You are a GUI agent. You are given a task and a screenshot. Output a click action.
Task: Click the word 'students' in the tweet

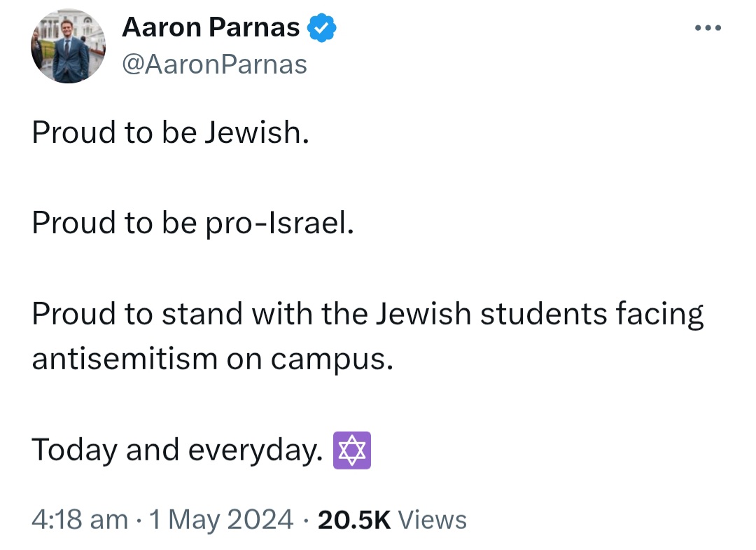click(x=543, y=314)
